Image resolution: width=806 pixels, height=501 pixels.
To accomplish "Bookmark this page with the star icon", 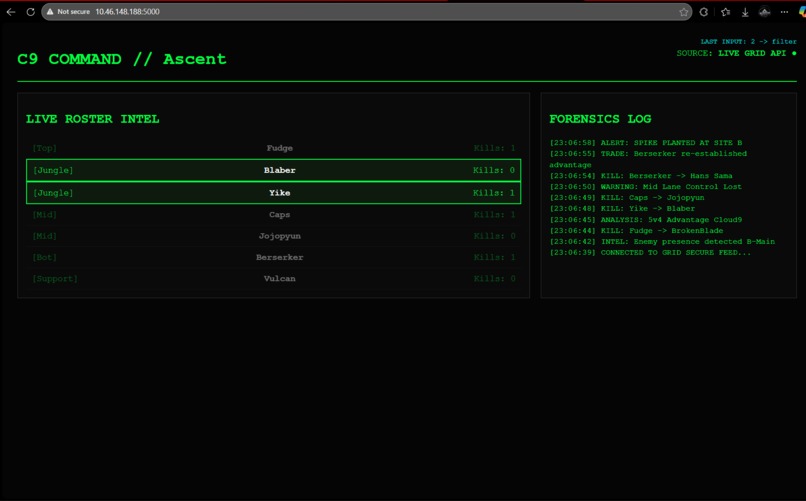I will (683, 12).
